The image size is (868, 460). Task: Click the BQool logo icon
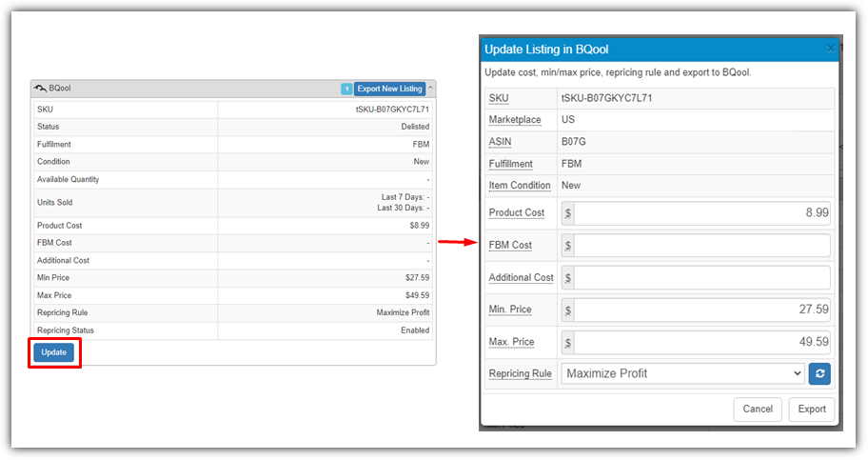(x=40, y=89)
